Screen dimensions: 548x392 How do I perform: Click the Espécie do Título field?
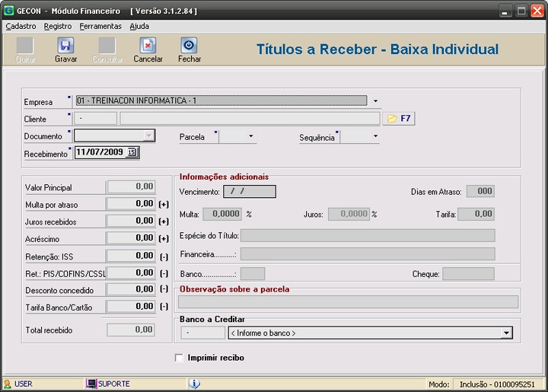pyautogui.click(x=368, y=235)
